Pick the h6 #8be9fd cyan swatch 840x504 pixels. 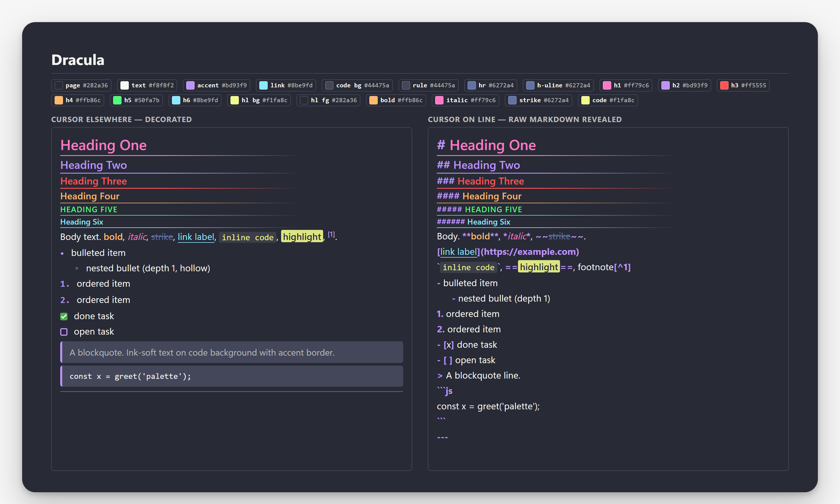pyautogui.click(x=195, y=100)
